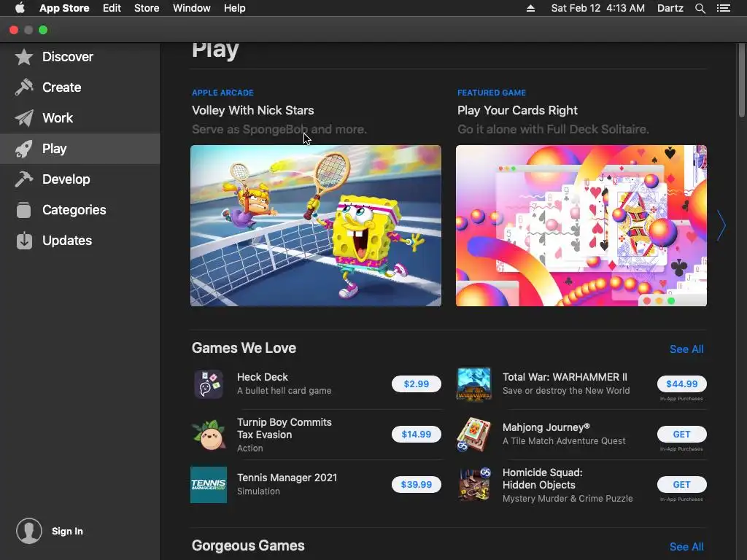Screen dimensions: 747x560
Task: Open the Apple menu
Action: tap(20, 8)
